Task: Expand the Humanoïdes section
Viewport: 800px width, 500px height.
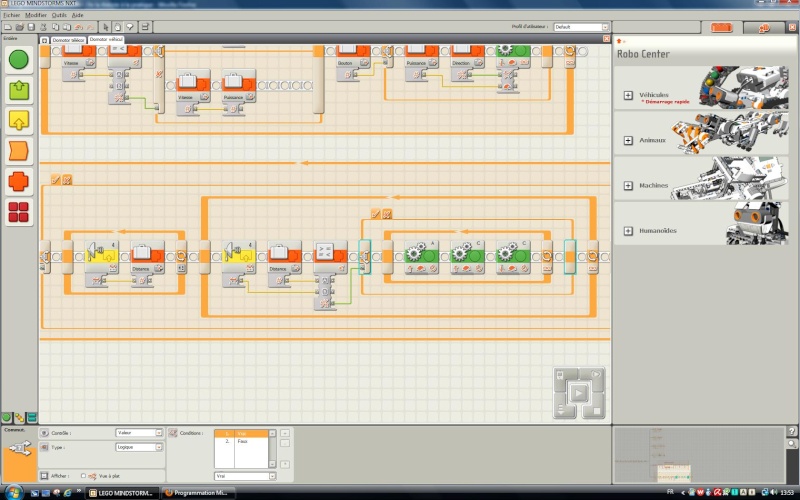Action: (629, 231)
